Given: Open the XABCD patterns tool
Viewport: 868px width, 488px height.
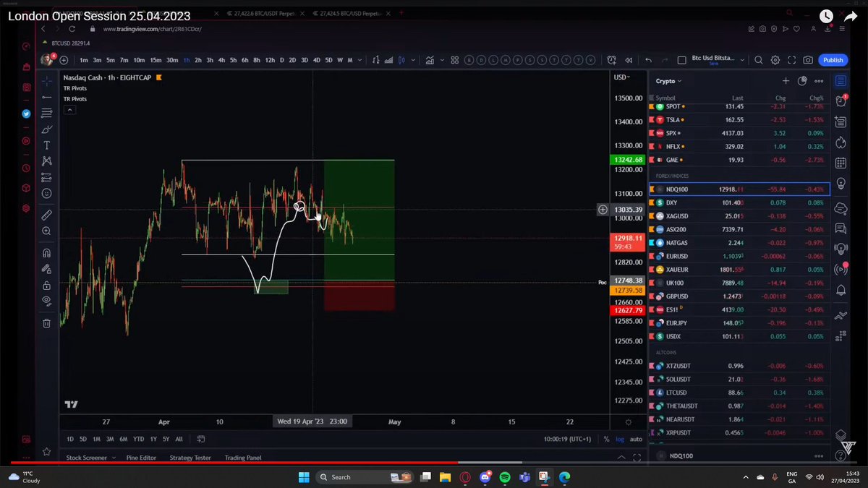Looking at the screenshot, I should tap(46, 161).
